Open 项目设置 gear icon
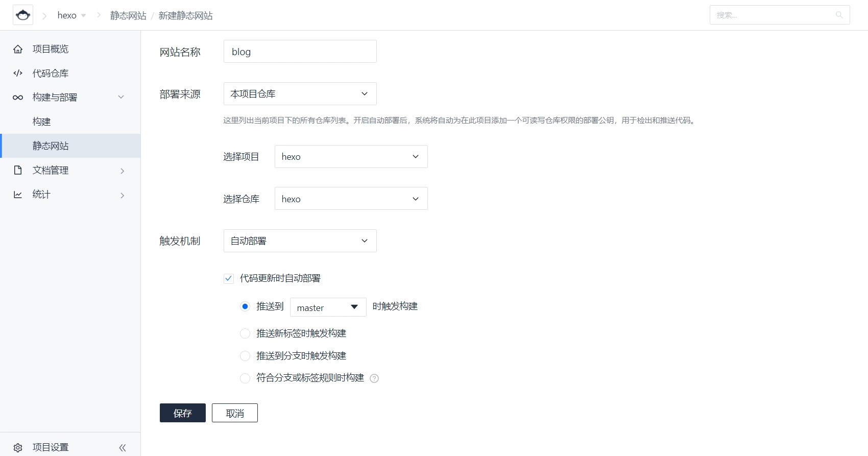The height and width of the screenshot is (456, 868). 18,447
